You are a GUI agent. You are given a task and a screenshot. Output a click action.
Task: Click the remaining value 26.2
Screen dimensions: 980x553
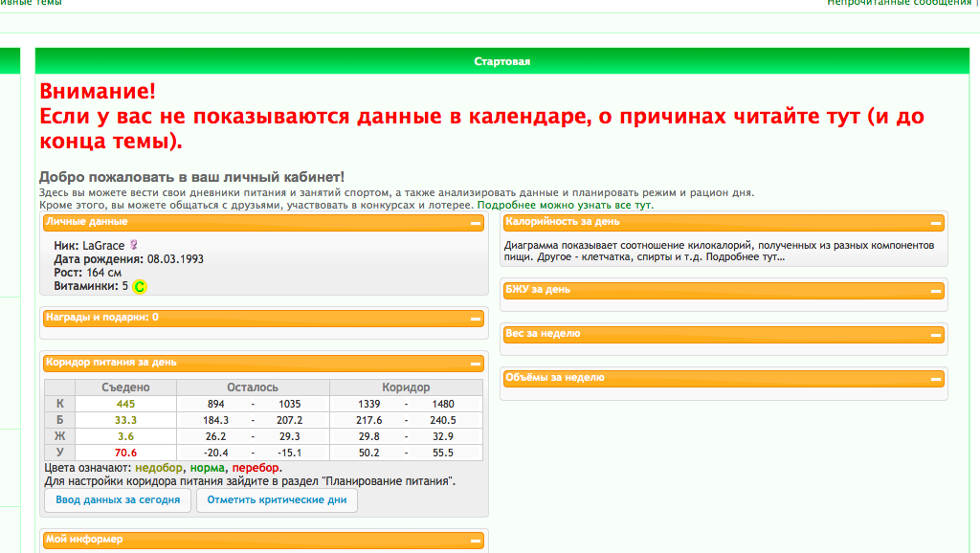215,436
